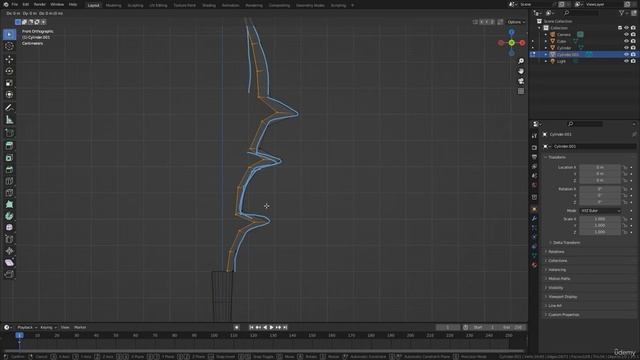640x360 pixels.
Task: Click the Location X value field
Action: pyautogui.click(x=600, y=167)
